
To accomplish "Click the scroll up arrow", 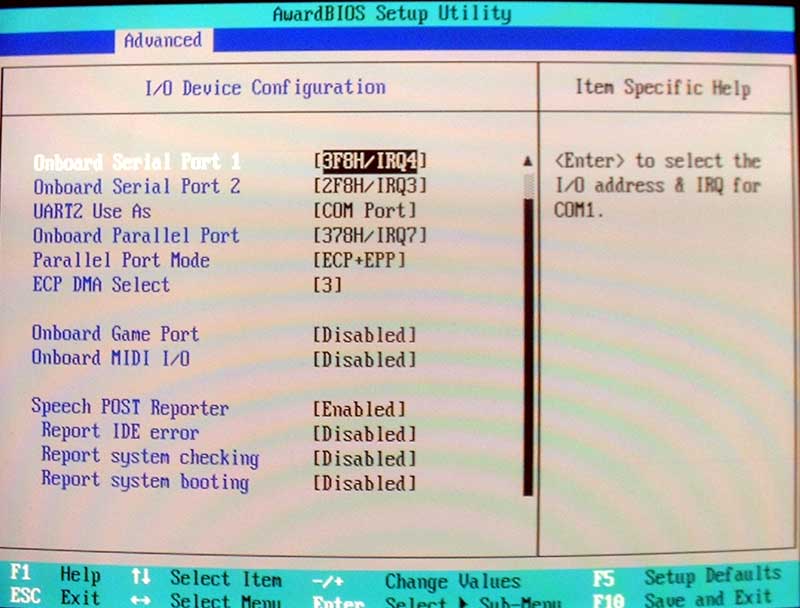I will pyautogui.click(x=528, y=162).
